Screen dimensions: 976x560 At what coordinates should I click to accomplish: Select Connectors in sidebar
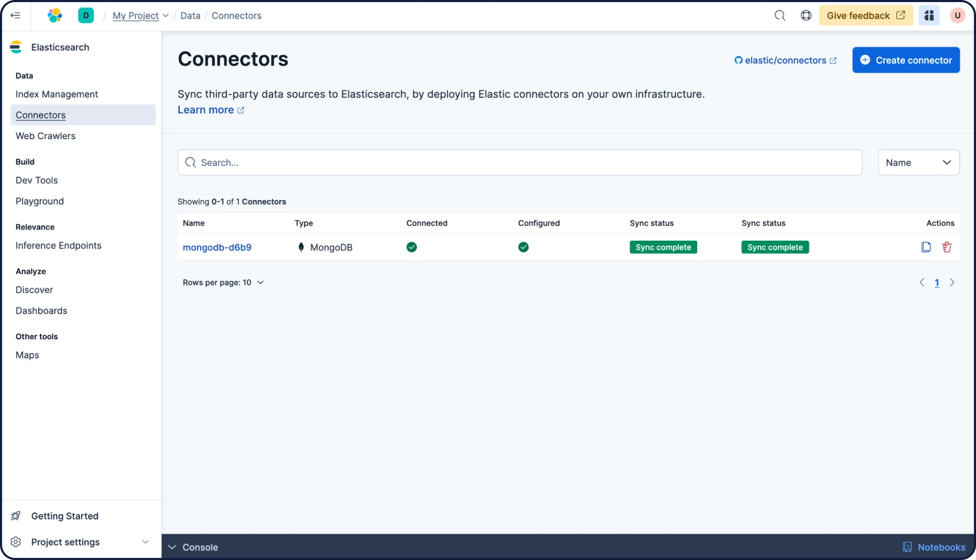click(83, 115)
